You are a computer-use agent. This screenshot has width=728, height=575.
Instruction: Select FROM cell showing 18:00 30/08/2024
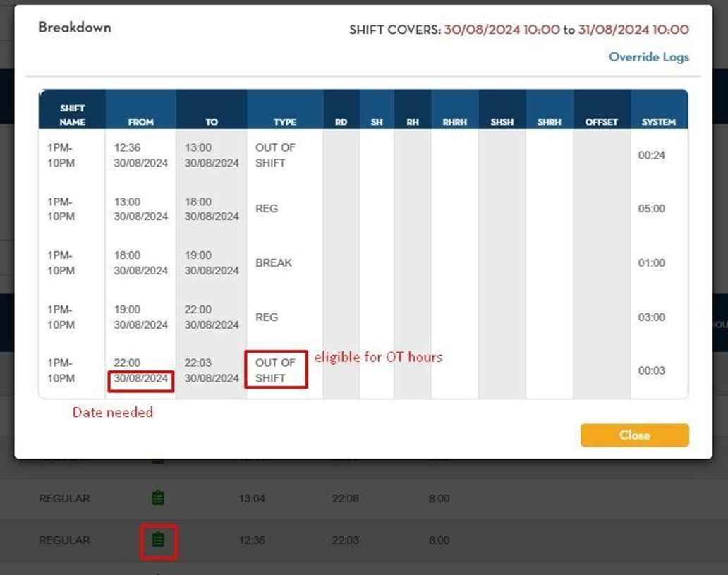click(140, 263)
